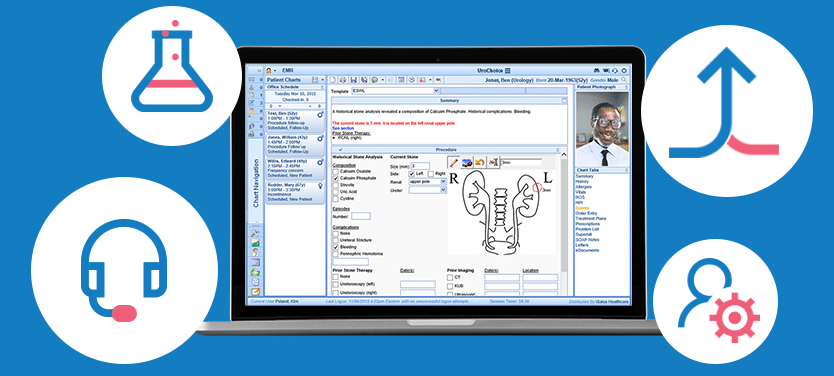Click the green refresh icon in left sidebar

[x=255, y=272]
